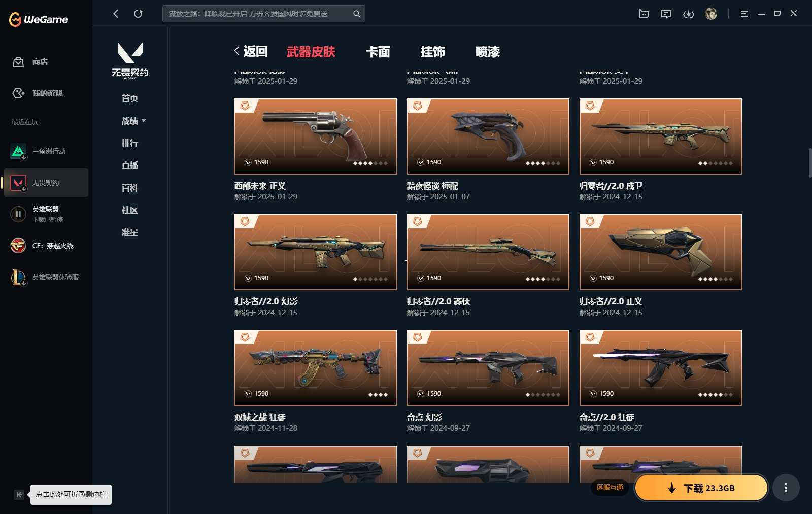812x514 pixels.
Task: Click the user avatar icon
Action: [711, 14]
